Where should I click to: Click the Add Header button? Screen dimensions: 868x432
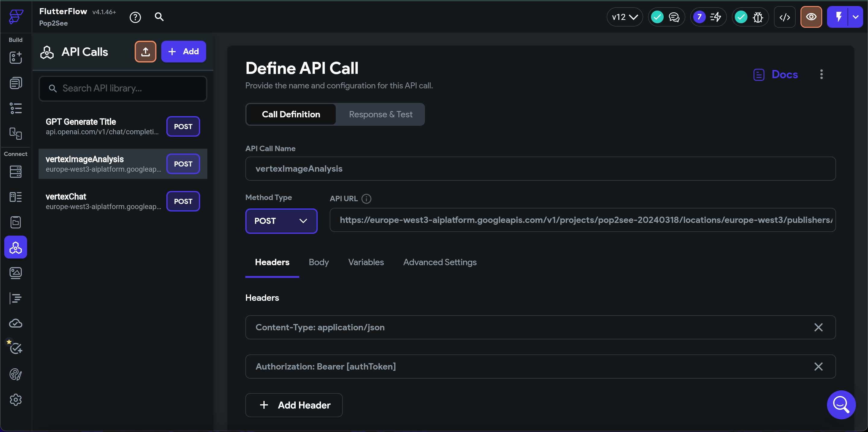[x=294, y=405]
